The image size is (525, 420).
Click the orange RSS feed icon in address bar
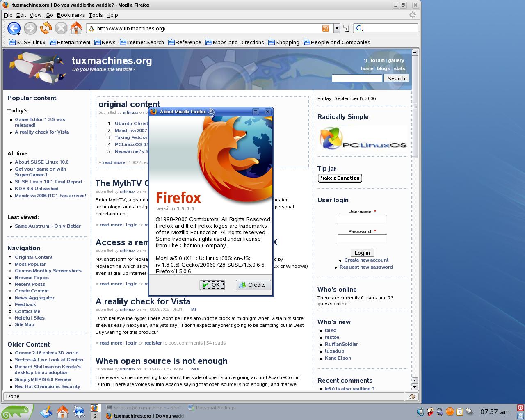tap(326, 28)
